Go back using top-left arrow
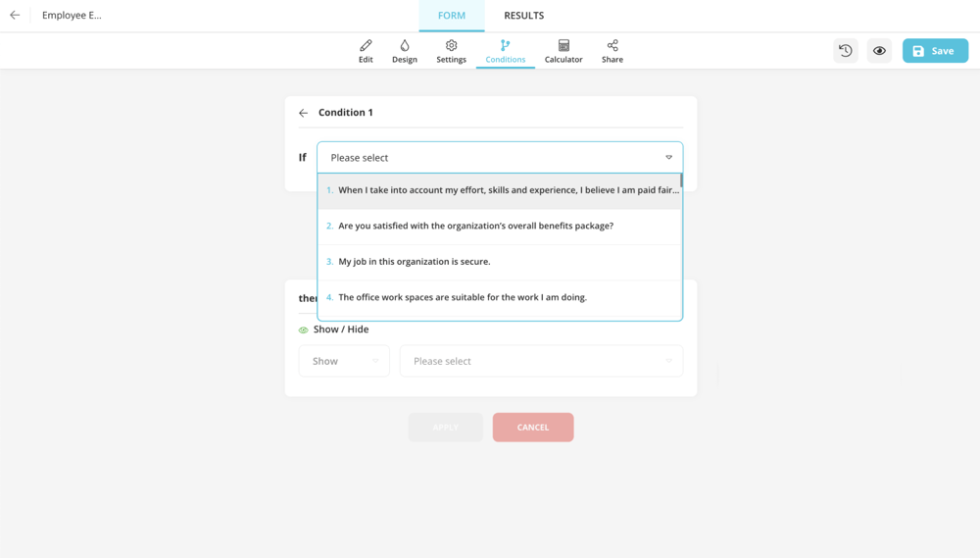The height and width of the screenshot is (558, 980). 15,16
